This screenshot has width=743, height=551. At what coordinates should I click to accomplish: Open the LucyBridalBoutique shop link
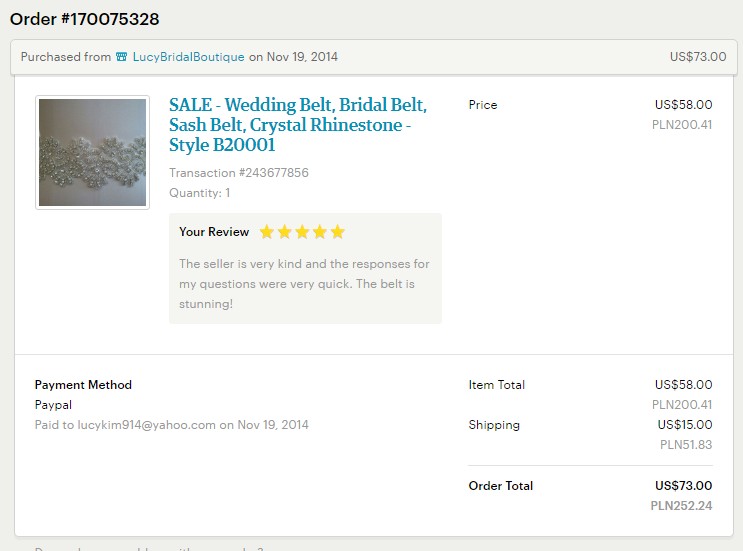(189, 57)
